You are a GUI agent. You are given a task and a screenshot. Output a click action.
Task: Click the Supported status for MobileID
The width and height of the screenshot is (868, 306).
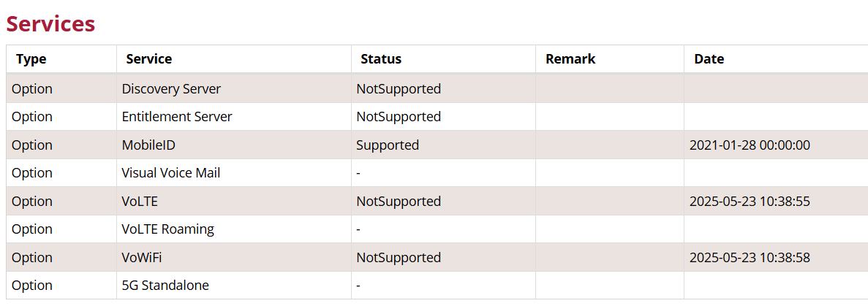pyautogui.click(x=388, y=145)
